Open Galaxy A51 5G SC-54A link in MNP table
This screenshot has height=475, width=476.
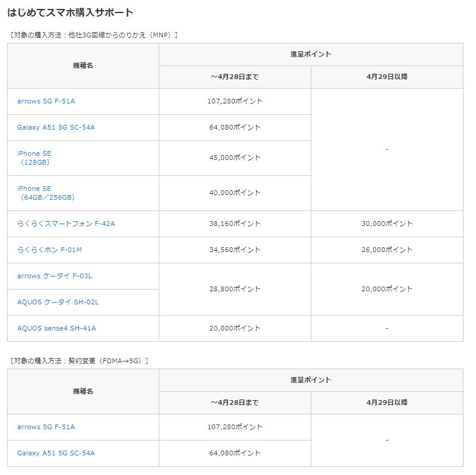click(56, 127)
